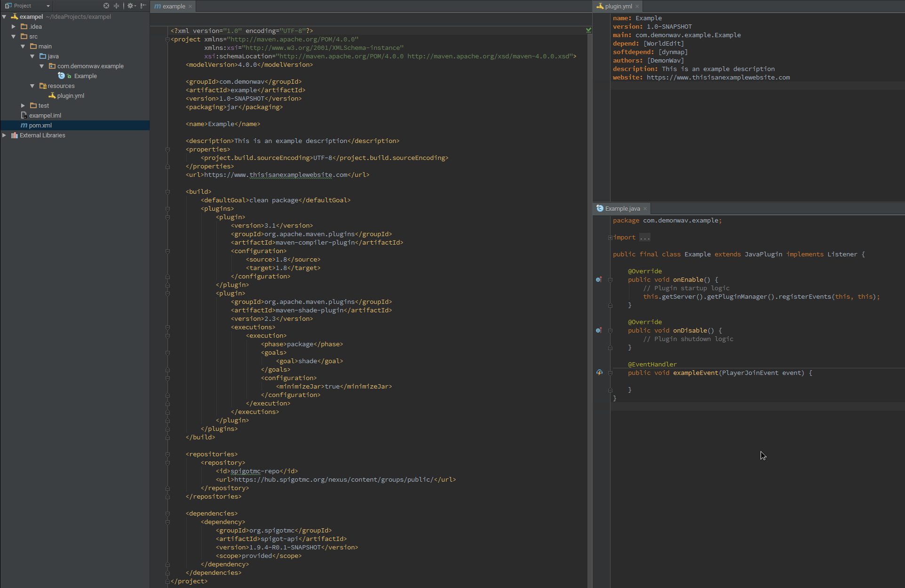
Task: Hide the Project tool window
Action: [x=143, y=6]
